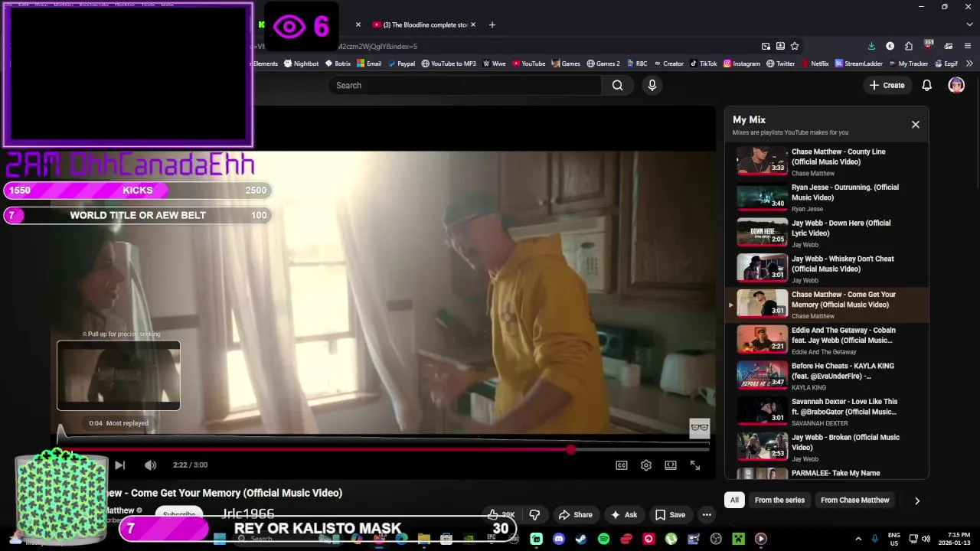
Task: Open the YouTube account avatar menu
Action: [x=956, y=86]
